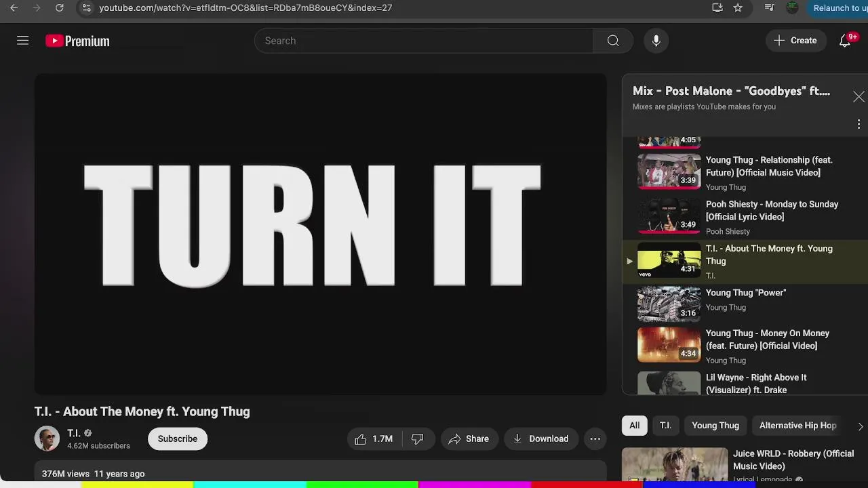Open Juice WRLD Robbery recommended video
868x488 pixels.
[793, 460]
